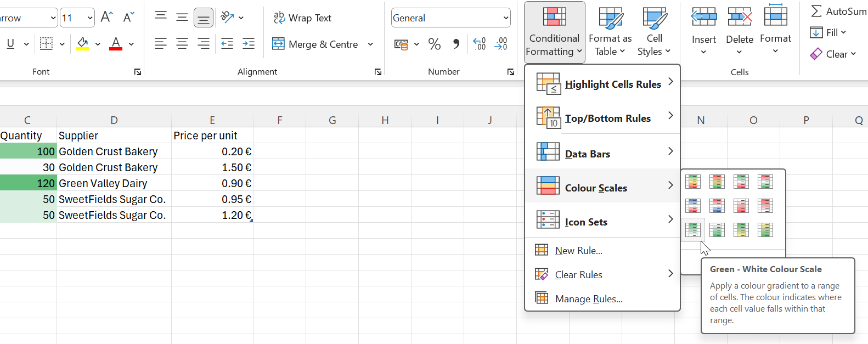Choose New Rule... menu entry

pyautogui.click(x=602, y=250)
